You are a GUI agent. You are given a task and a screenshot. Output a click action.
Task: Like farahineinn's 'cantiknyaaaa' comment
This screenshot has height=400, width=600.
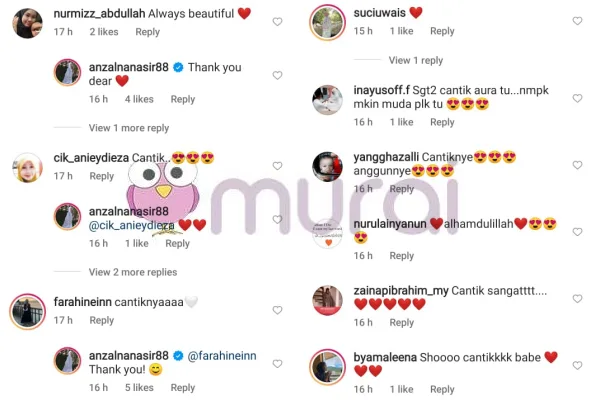(x=277, y=310)
